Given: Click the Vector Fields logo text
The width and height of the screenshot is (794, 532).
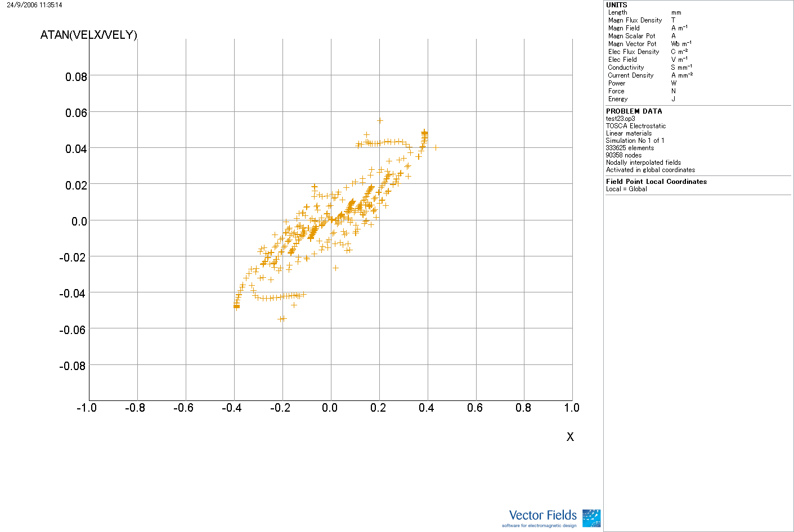Looking at the screenshot, I should pos(542,515).
